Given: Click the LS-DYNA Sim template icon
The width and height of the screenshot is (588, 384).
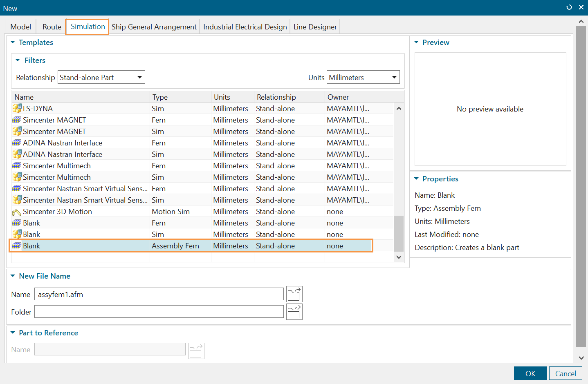Looking at the screenshot, I should 17,109.
